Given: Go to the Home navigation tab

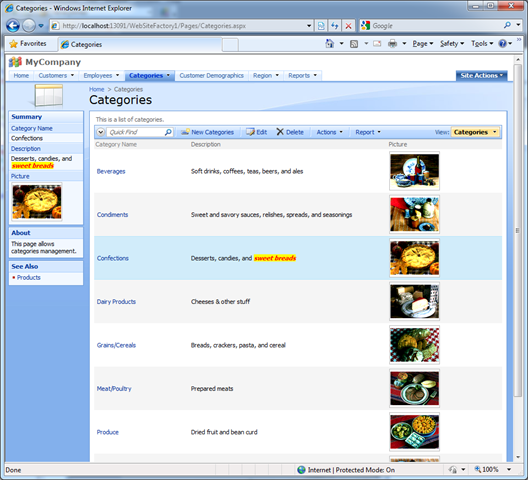Looking at the screenshot, I should 21,75.
